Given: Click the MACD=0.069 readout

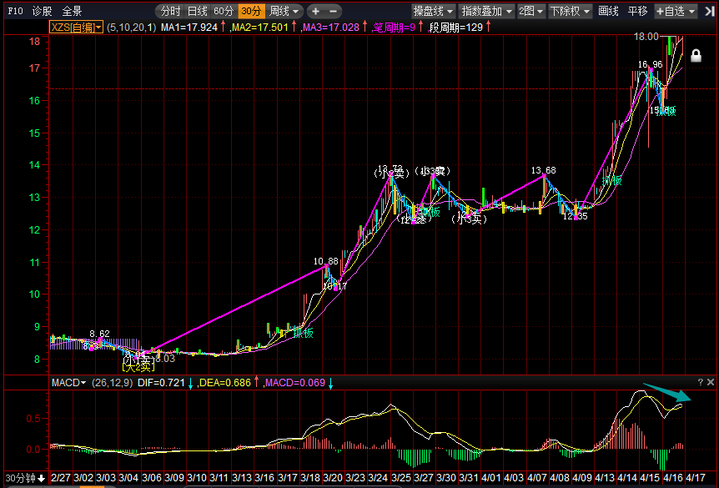Looking at the screenshot, I should pyautogui.click(x=295, y=383).
